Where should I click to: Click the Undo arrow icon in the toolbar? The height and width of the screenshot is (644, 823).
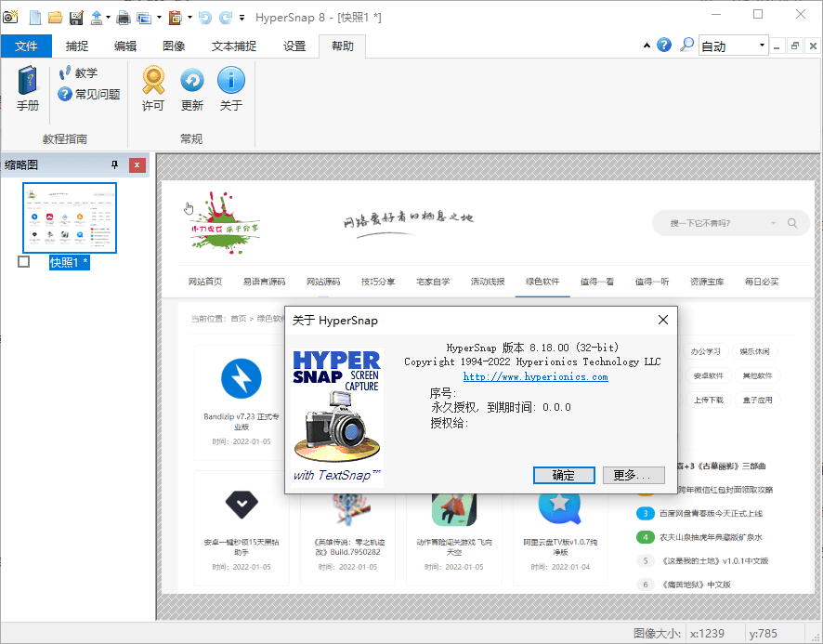click(x=203, y=17)
